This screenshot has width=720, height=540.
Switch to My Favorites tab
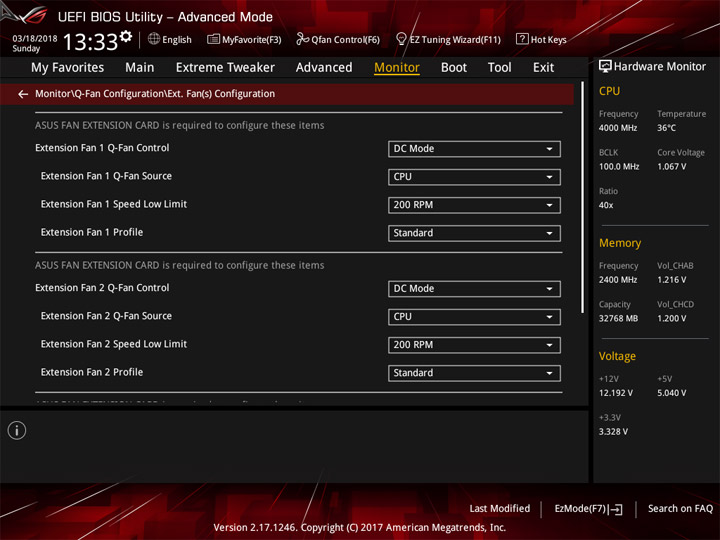68,68
